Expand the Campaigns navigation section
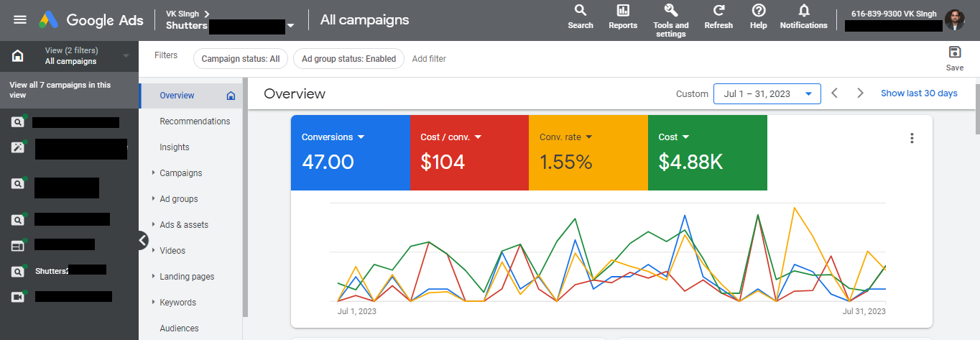Screen dimensions: 980x340 coord(154,173)
